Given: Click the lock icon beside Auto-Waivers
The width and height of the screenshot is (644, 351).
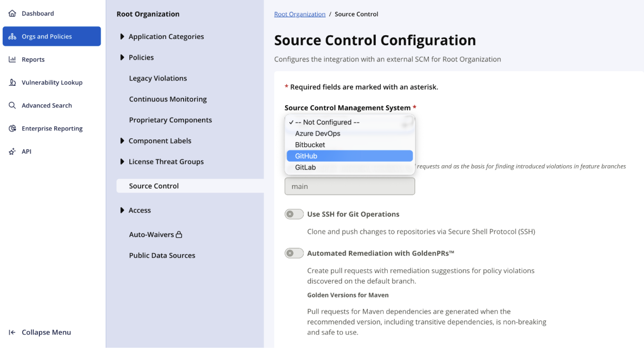Looking at the screenshot, I should click(179, 235).
